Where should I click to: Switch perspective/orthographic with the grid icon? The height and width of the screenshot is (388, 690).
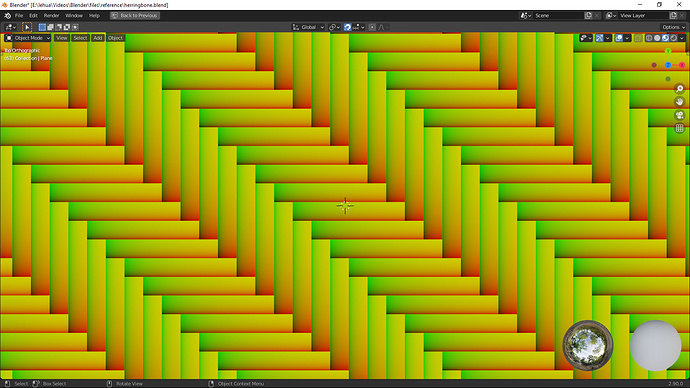click(680, 128)
